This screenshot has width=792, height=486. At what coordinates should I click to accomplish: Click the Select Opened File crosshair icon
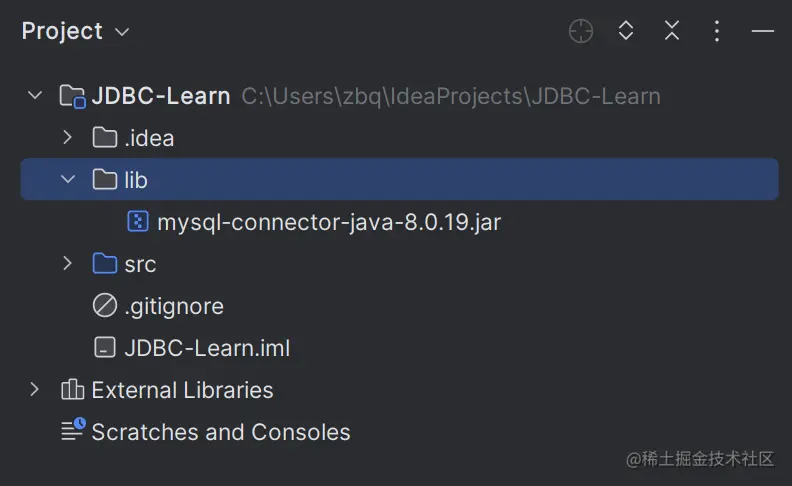[x=581, y=31]
